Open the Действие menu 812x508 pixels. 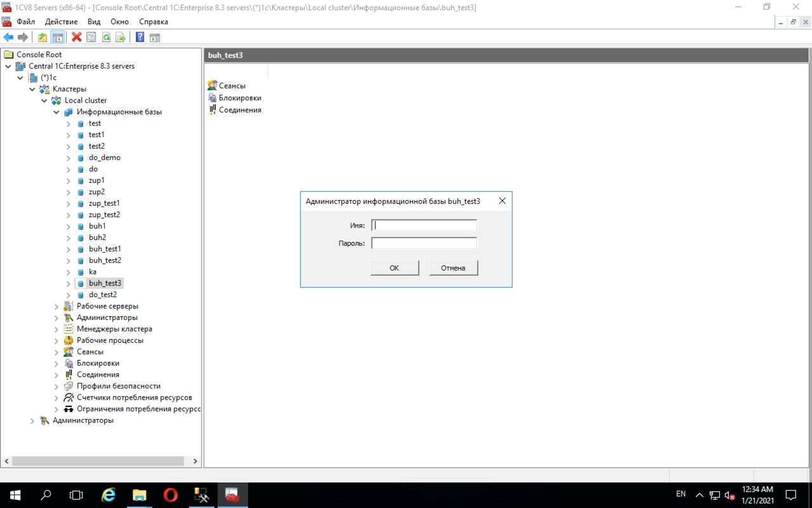[61, 22]
